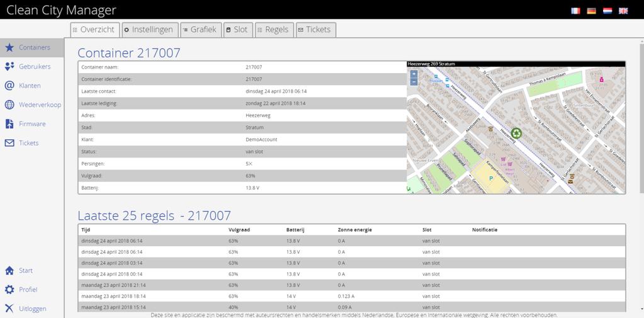The height and width of the screenshot is (318, 644).
Task: Click the yellow P parking symbol on map
Action: click(490, 179)
